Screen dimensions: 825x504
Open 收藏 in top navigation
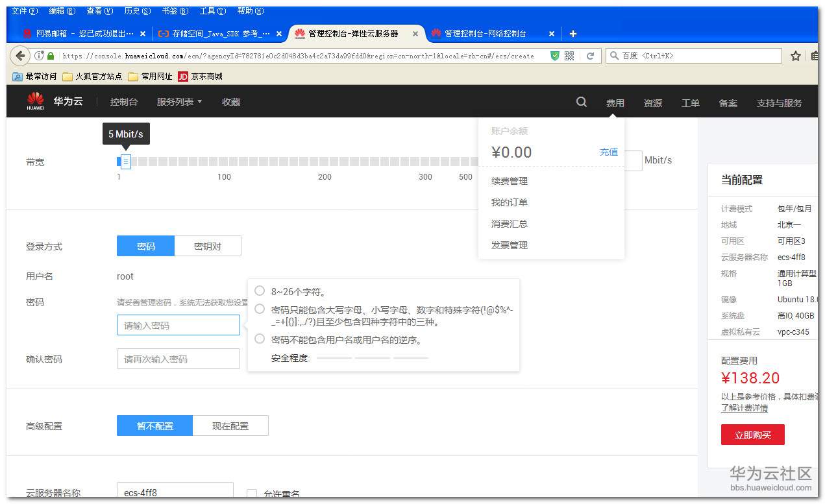pyautogui.click(x=231, y=102)
